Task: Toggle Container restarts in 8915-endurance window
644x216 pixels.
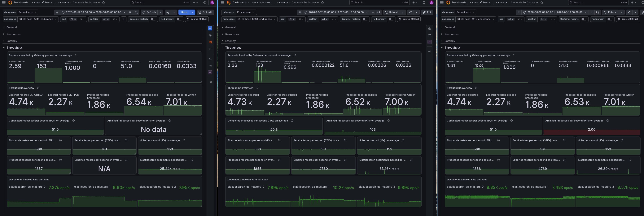Action: tap(584, 19)
